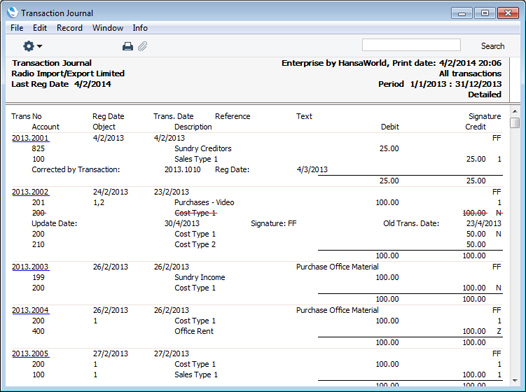
Task: Click 'Sales Type 1' under transaction 2013.2001
Action: [x=196, y=159]
